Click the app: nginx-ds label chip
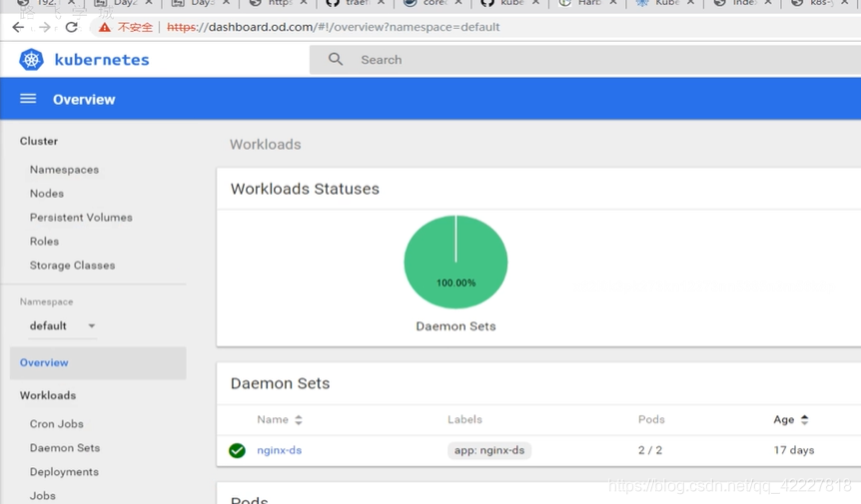Screen dimensions: 861x504 tap(489, 450)
